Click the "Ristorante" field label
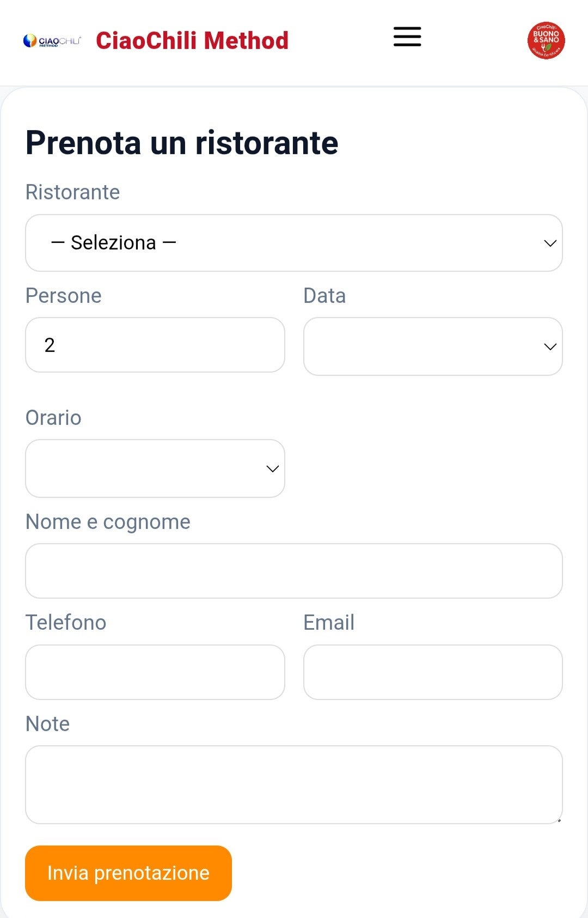 tap(72, 192)
